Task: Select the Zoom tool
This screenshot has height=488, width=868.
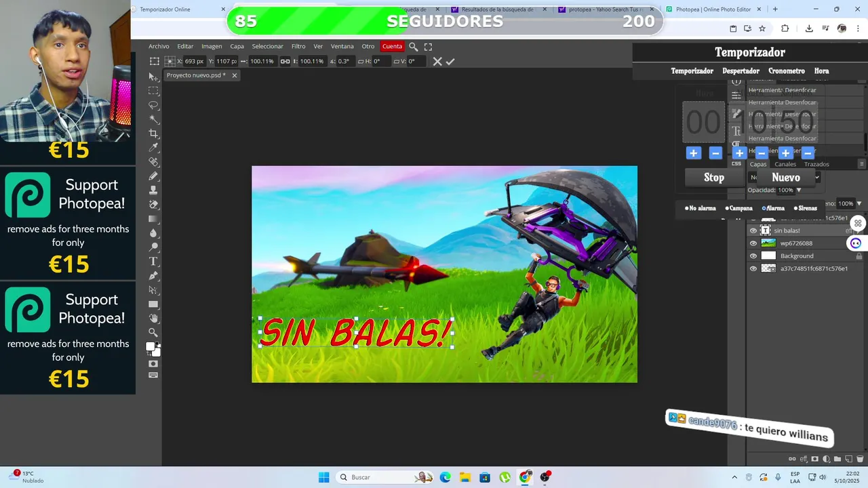Action: [154, 332]
